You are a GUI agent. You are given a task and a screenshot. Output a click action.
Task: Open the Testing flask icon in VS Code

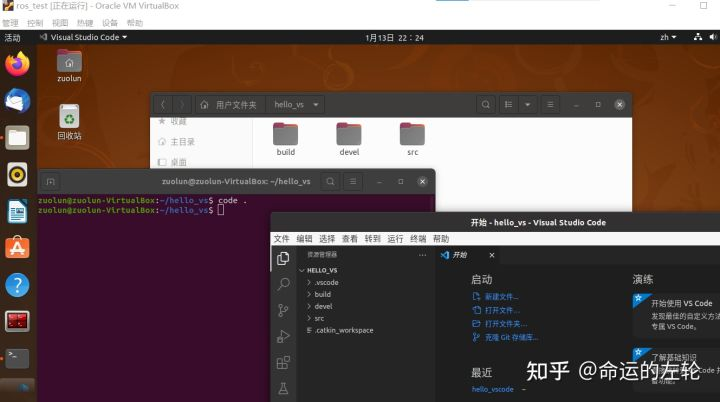(x=283, y=388)
